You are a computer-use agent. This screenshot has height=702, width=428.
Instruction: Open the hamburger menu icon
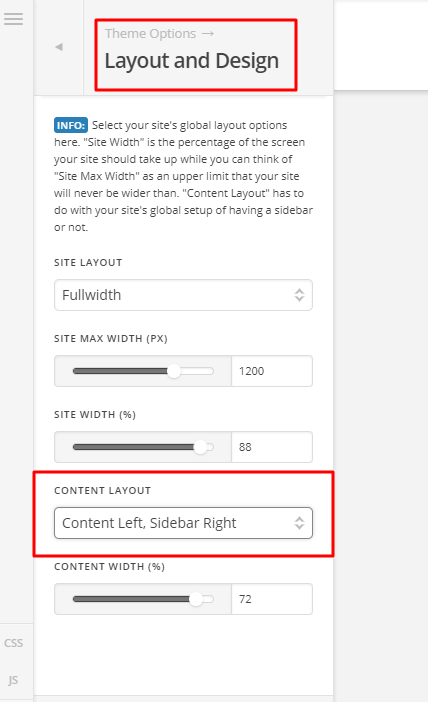[x=13, y=19]
